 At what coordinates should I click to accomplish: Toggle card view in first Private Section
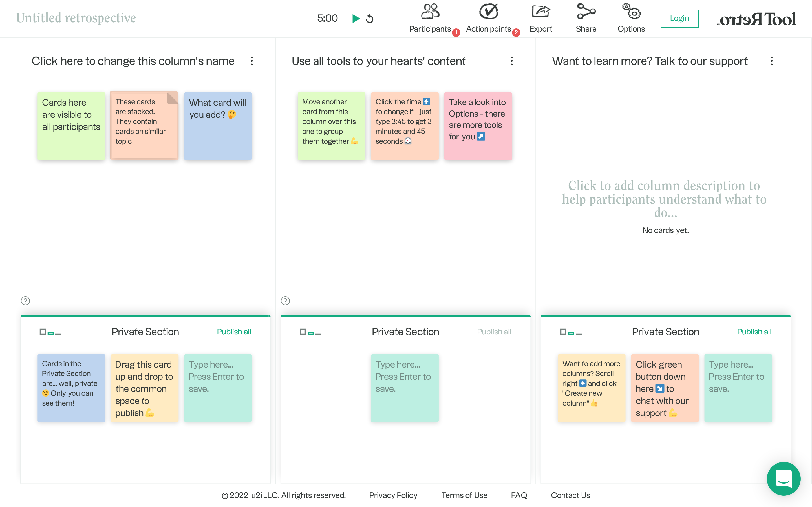tap(50, 332)
